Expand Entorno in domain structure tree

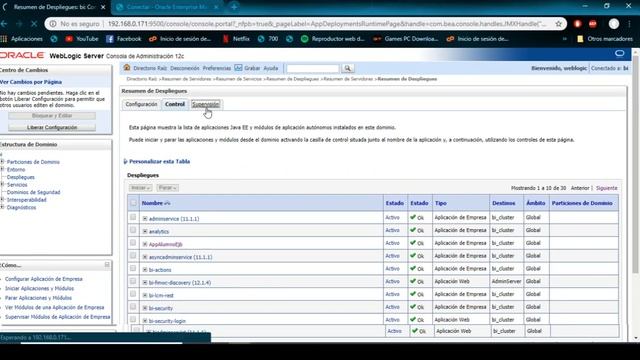pos(2,169)
